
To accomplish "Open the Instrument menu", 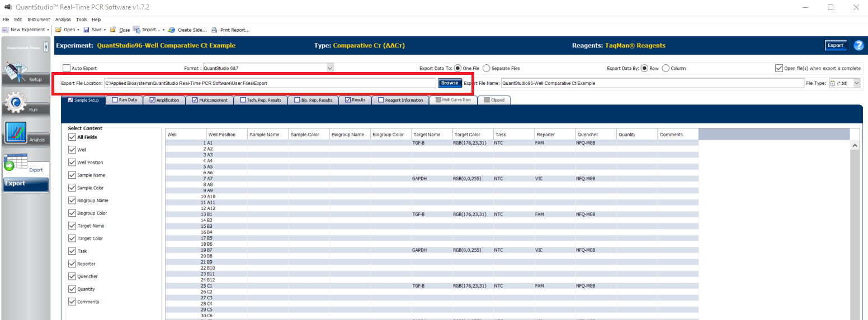I will (39, 20).
